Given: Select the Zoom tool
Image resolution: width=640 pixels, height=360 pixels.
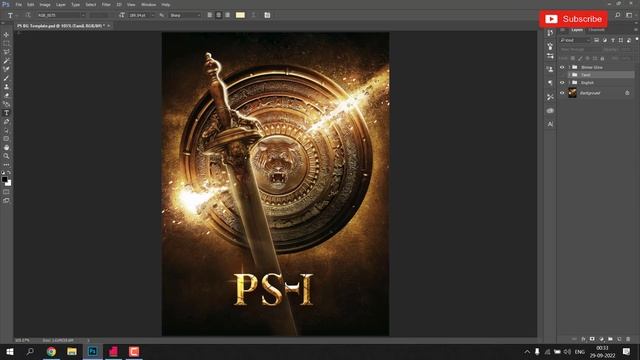Looking at the screenshot, I should [6, 156].
